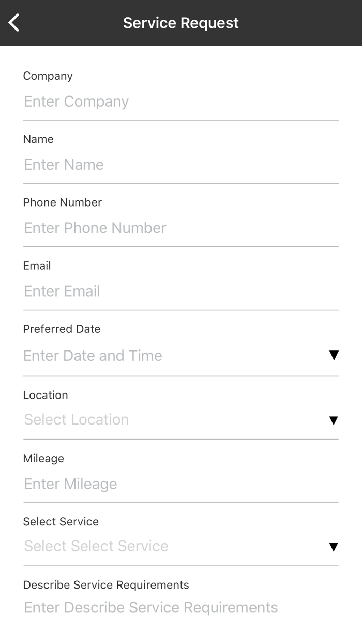Tap the Describe Service Requirements label

pos(106,584)
